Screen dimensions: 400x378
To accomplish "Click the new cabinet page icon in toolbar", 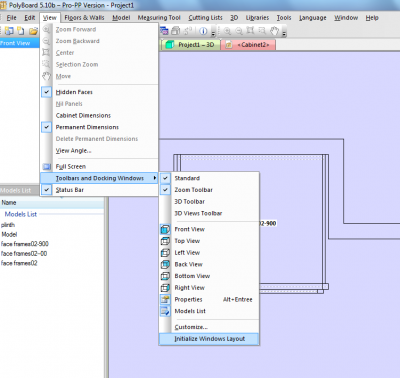I will [21, 31].
